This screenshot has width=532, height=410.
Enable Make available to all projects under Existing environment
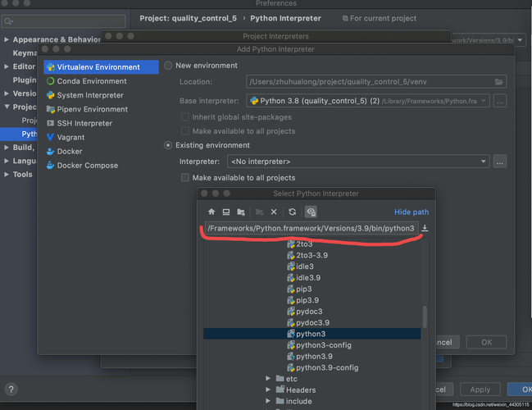click(185, 177)
